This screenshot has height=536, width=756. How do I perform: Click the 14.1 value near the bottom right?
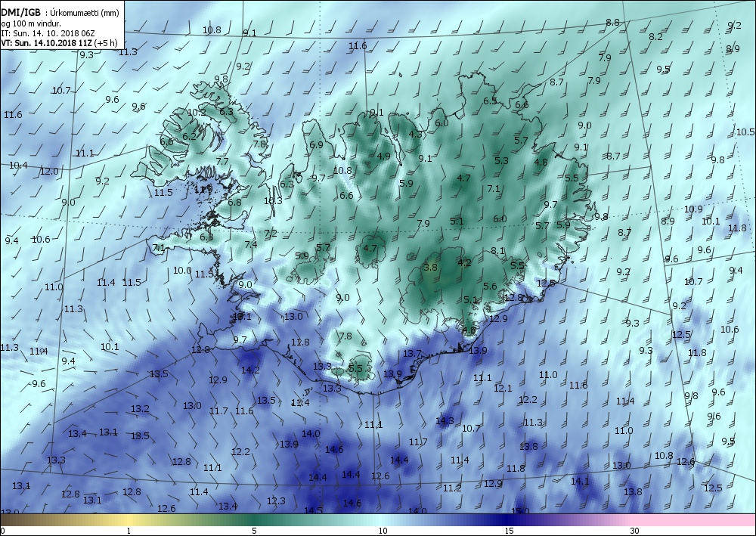coord(580,481)
